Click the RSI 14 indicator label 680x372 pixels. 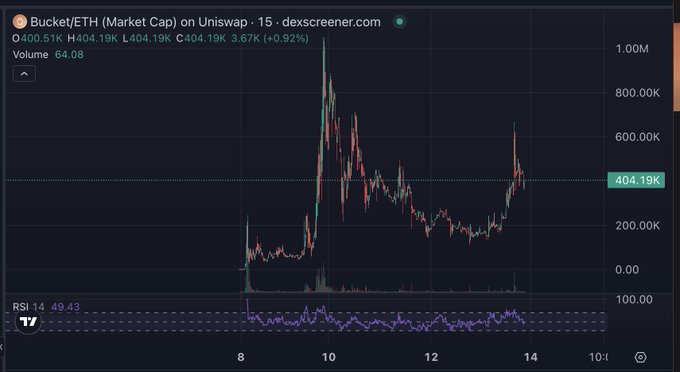tap(28, 307)
